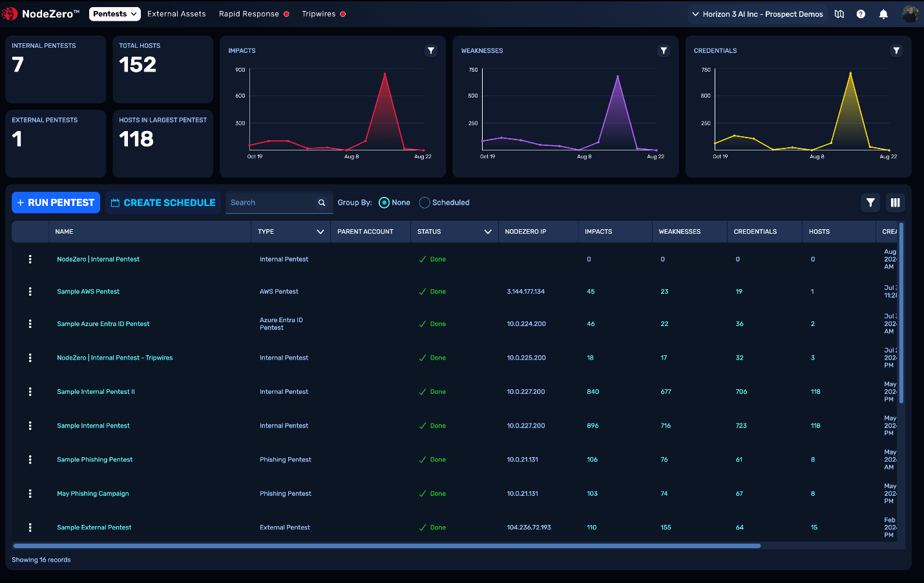Open May Phishing Campaign link
This screenshot has width=924, height=583.
coord(93,493)
